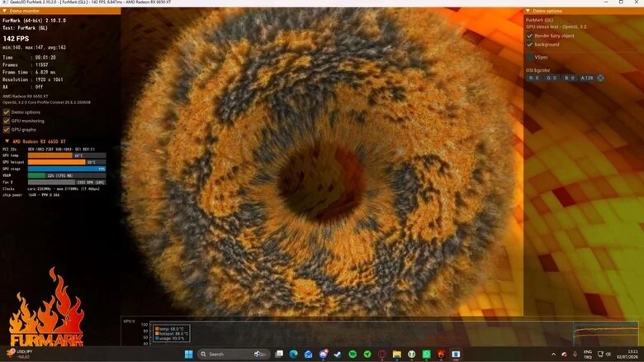The height and width of the screenshot is (362, 644).
Task: Collapse the Demo options panel triangle
Action: tap(528, 11)
